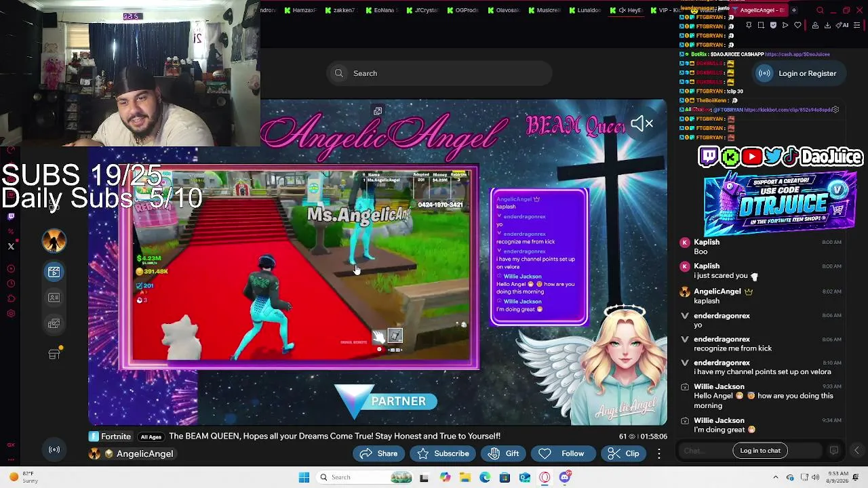Image resolution: width=868 pixels, height=488 pixels.
Task: Click the snapshot icon in the browser toolbar
Action: pyautogui.click(x=761, y=25)
